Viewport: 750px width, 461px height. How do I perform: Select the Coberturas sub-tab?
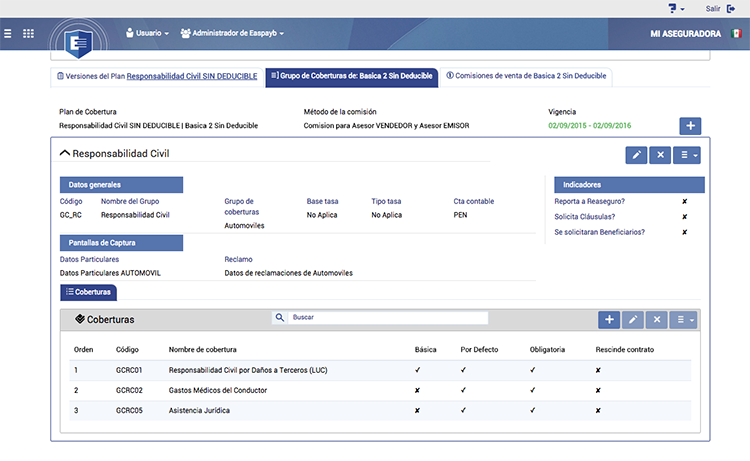pos(88,292)
